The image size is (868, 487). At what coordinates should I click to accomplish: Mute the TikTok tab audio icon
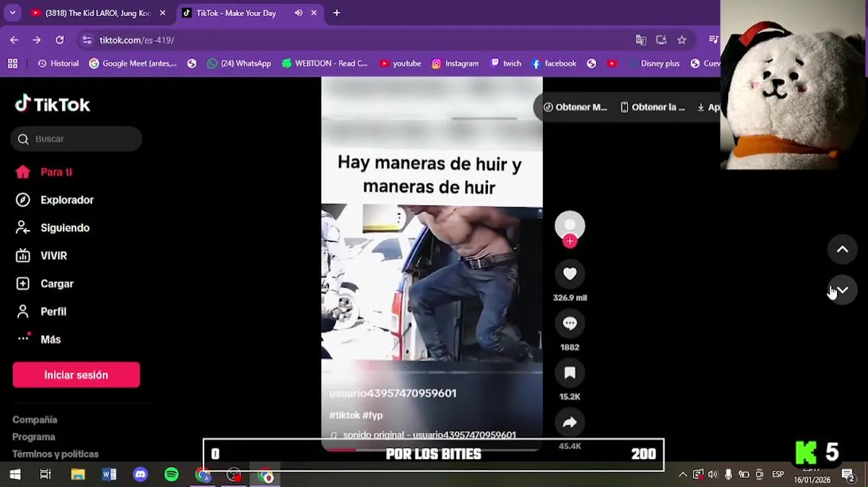pyautogui.click(x=298, y=13)
